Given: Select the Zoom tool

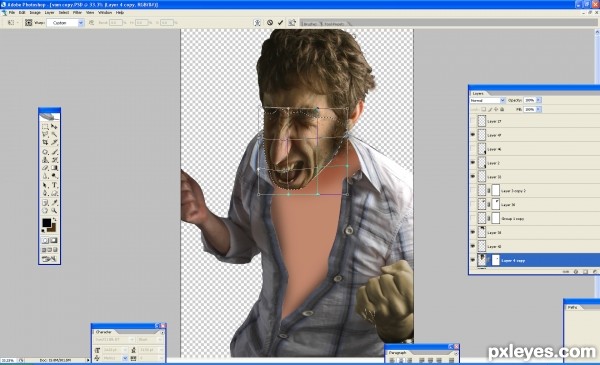Looking at the screenshot, I should [x=54, y=211].
